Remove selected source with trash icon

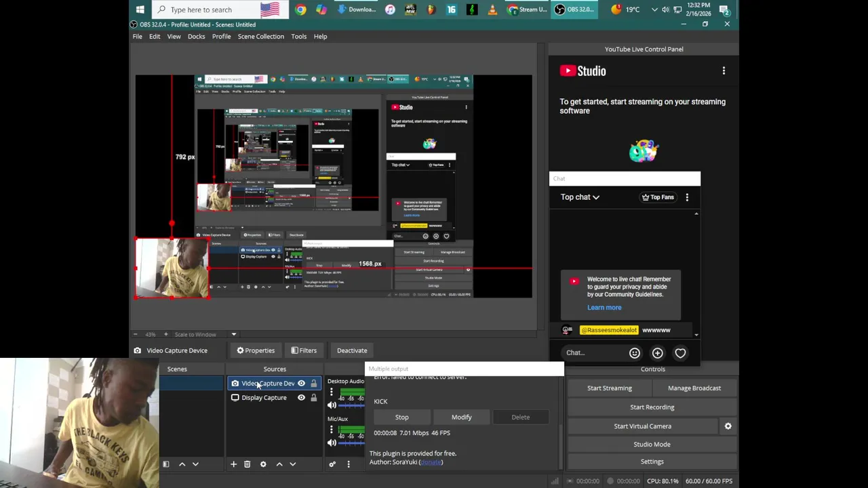tap(247, 464)
